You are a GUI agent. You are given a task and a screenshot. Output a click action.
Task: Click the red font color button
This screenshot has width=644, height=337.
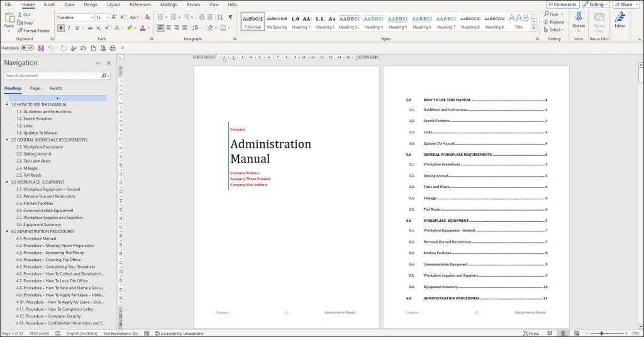143,28
